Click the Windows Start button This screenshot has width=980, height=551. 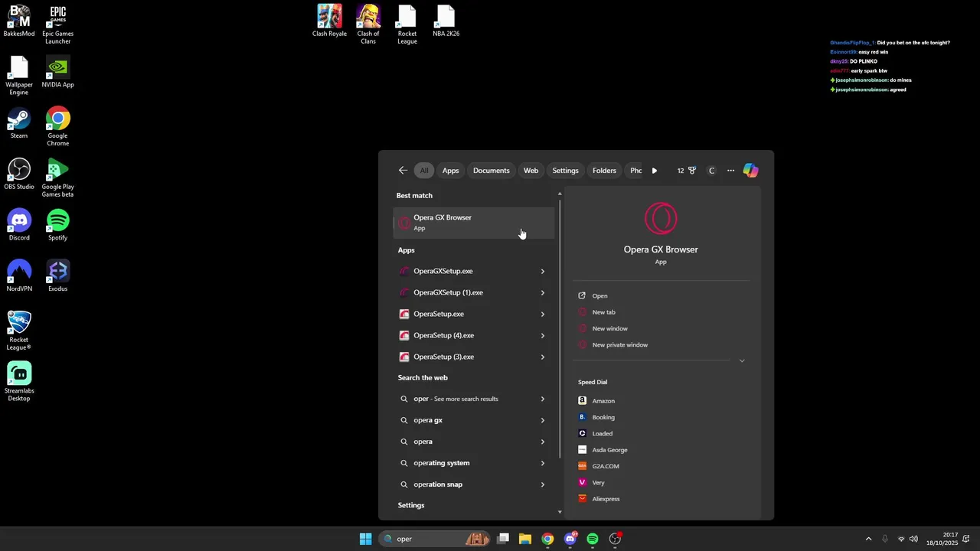coord(365,539)
